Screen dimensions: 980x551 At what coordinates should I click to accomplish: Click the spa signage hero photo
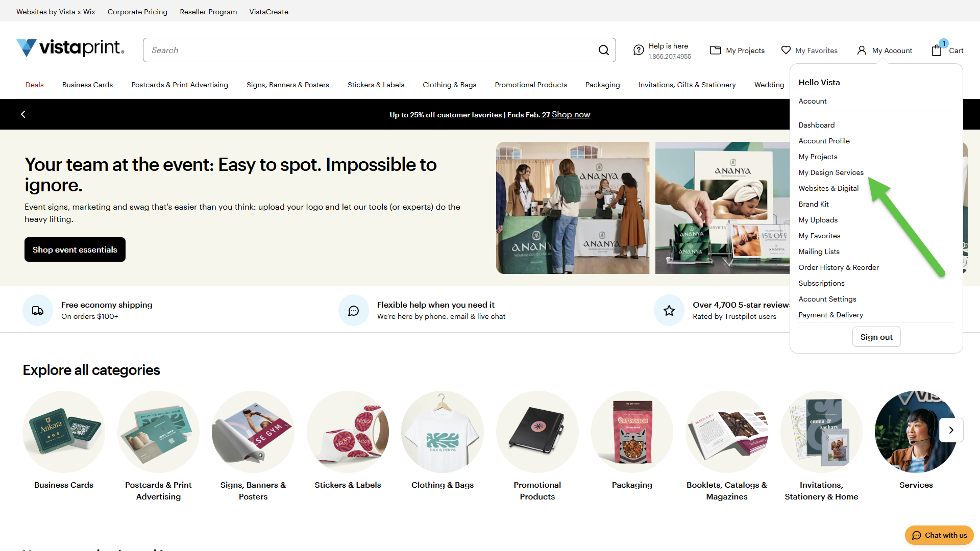coord(722,208)
